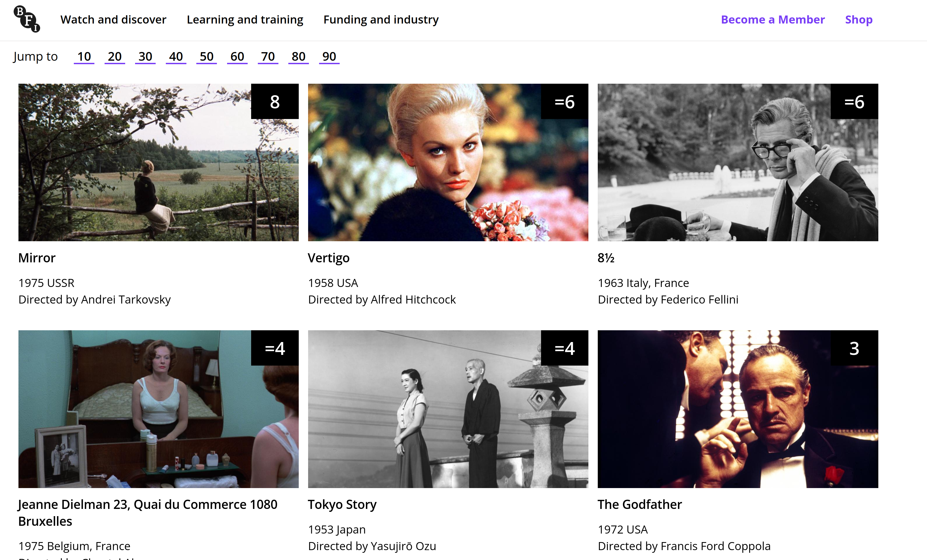Select text '1953 Japan'
The image size is (927, 560).
tap(337, 530)
